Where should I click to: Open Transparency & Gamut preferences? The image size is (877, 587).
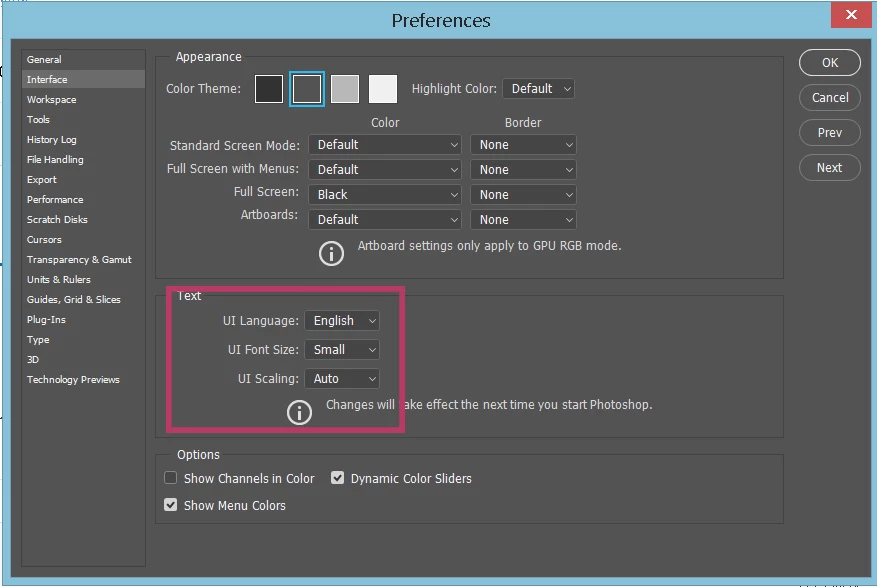(x=83, y=260)
